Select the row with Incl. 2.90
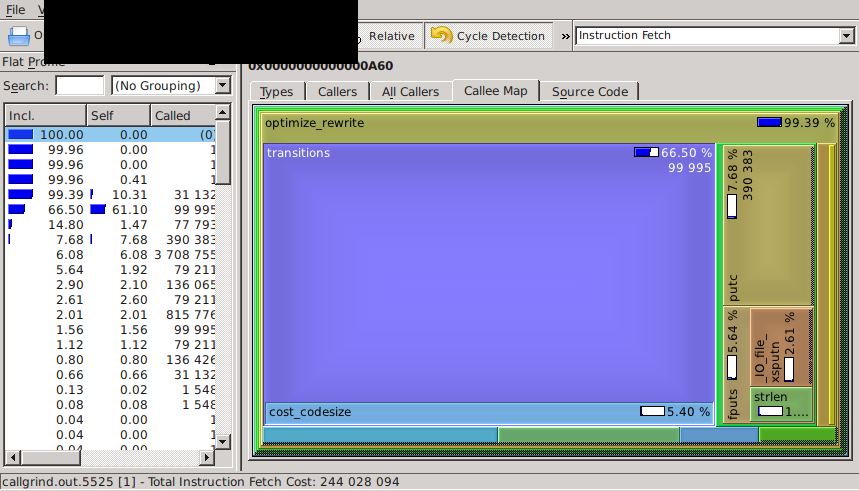Screen dimensions: 859x491 110,284
